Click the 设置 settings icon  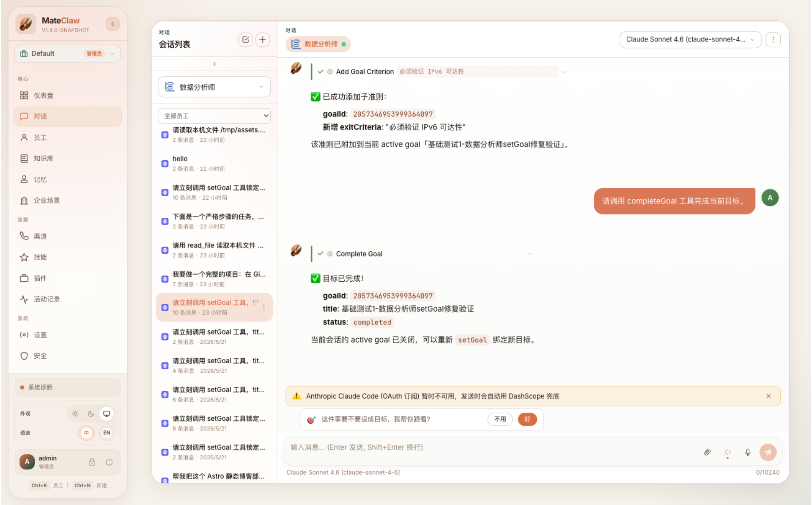pyautogui.click(x=24, y=335)
